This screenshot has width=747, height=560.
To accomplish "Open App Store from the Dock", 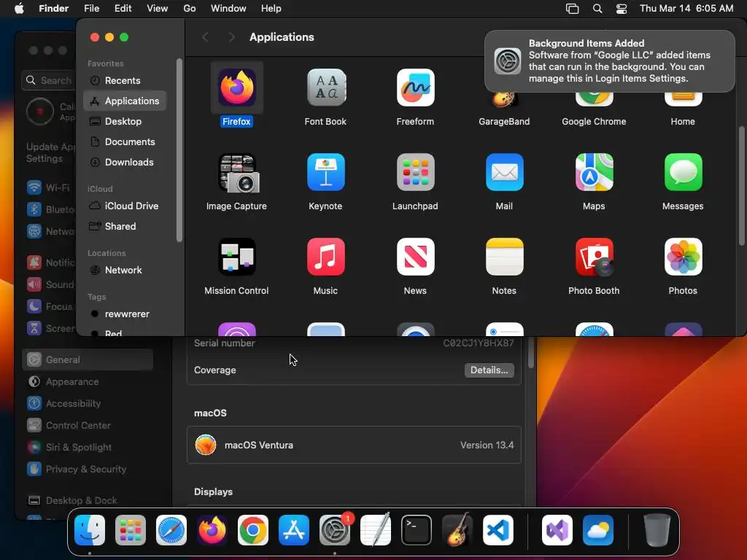I will 294,530.
